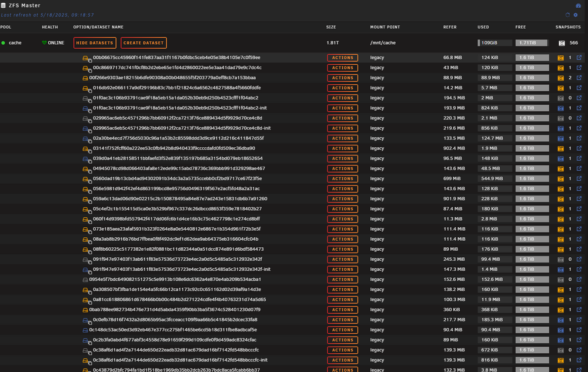Open the Actions menu for dataset 00c8669717dc741f
Viewport: 588px width, 372px height.
[342, 68]
